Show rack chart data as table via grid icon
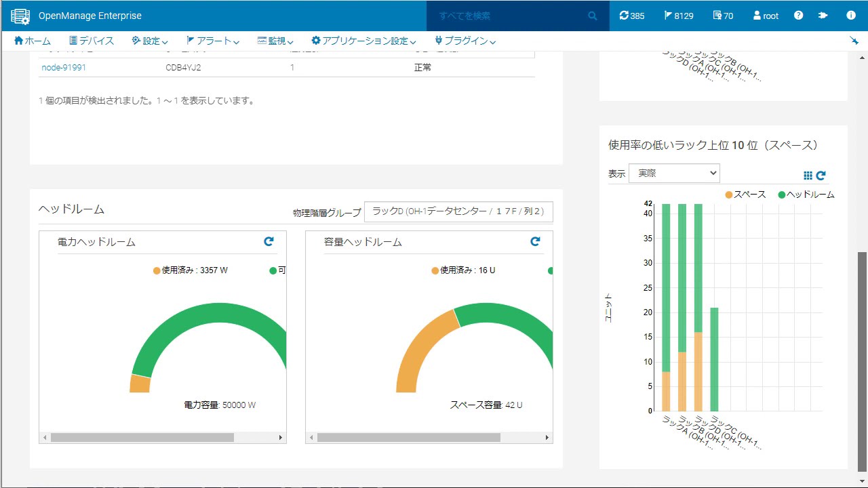 pyautogui.click(x=808, y=174)
